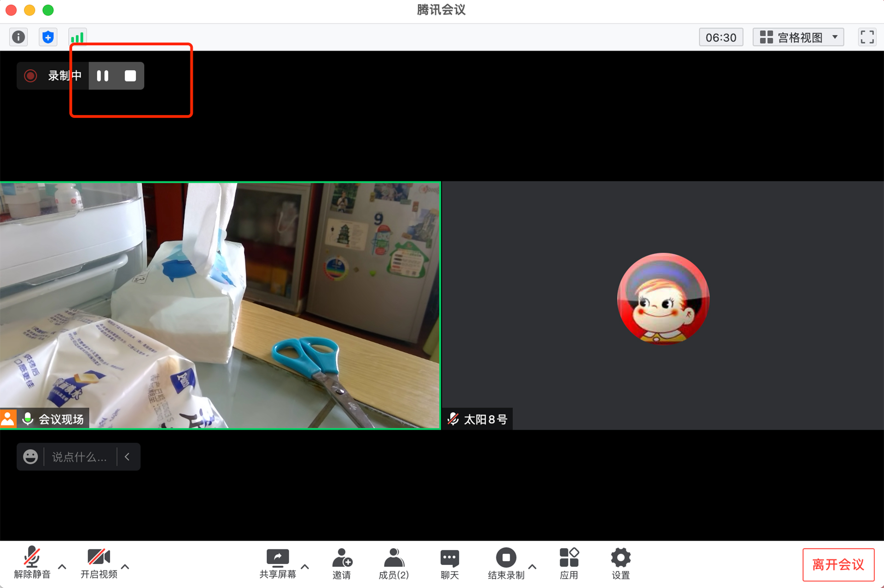Open the 宫格视图 layout dropdown
Image resolution: width=884 pixels, height=588 pixels.
[798, 37]
